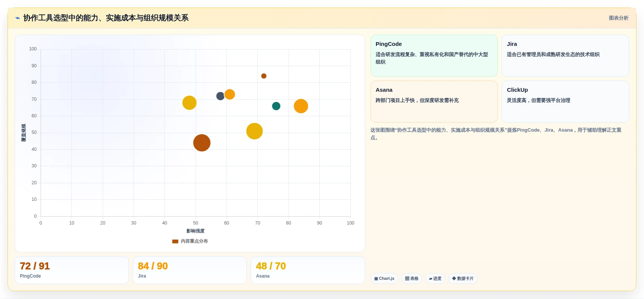The width and height of the screenshot is (644, 299).
Task: Click the 72 / 91 PingCode stat card
Action: [72, 270]
